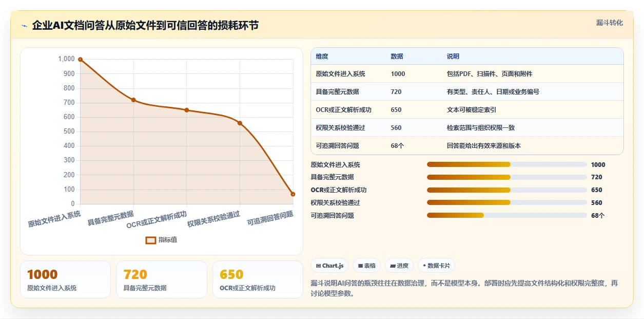Click the chart data point for 权限关系校验通过
This screenshot has width=644, height=319.
[240, 123]
